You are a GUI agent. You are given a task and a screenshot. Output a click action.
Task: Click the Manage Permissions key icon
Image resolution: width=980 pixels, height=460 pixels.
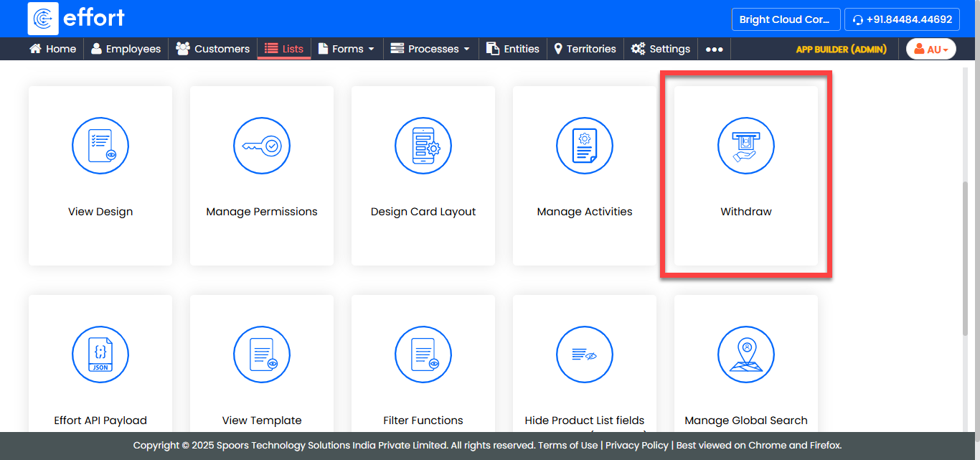[262, 146]
